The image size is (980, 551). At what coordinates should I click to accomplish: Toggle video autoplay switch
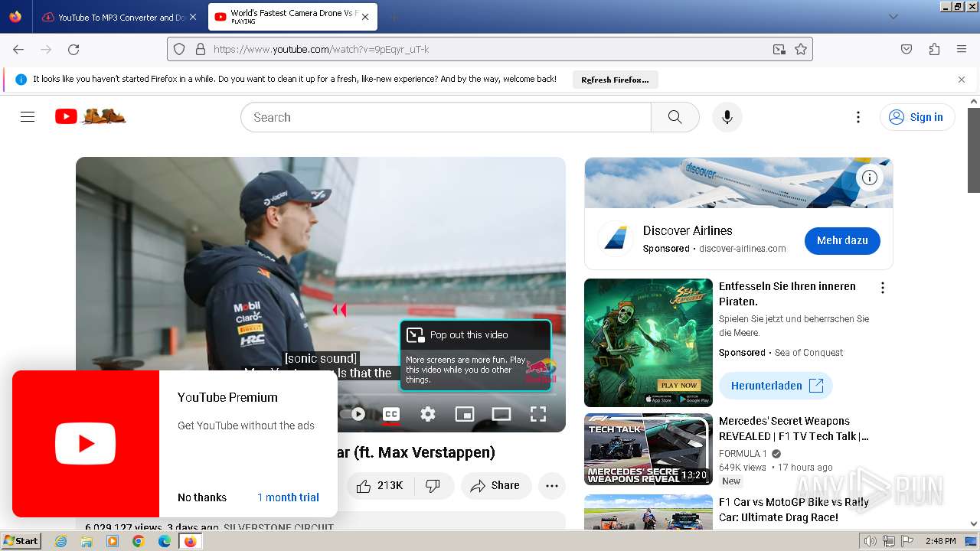(x=352, y=414)
